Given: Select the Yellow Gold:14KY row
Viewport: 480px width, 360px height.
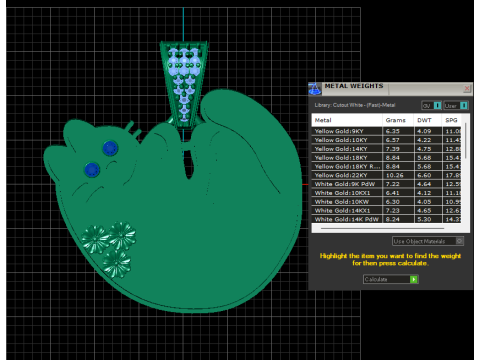Looking at the screenshot, I should tap(387, 149).
